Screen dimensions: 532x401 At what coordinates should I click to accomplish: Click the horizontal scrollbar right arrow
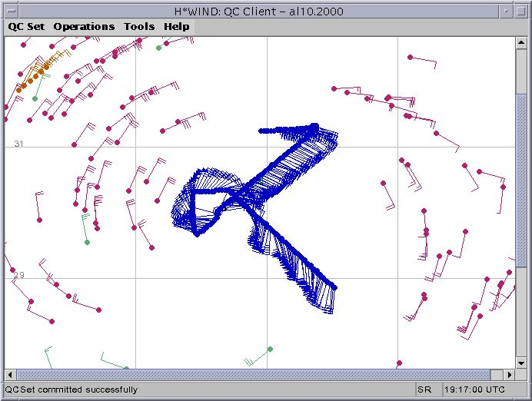click(510, 374)
